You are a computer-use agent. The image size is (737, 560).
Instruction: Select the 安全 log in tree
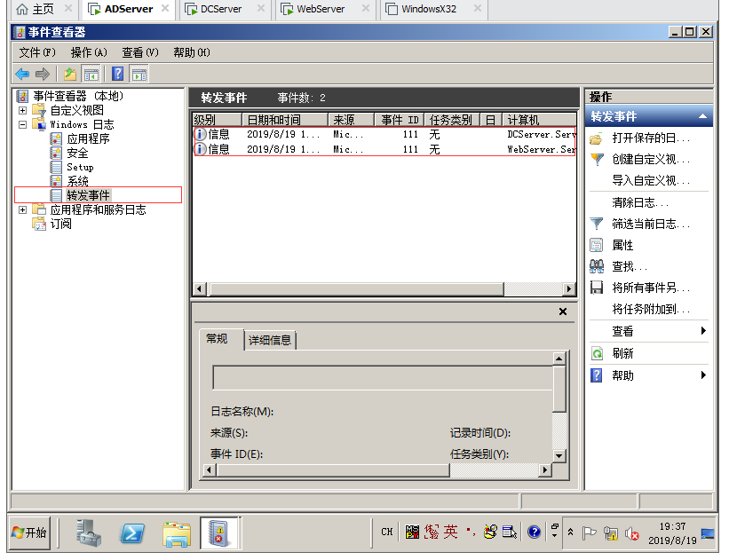click(77, 153)
